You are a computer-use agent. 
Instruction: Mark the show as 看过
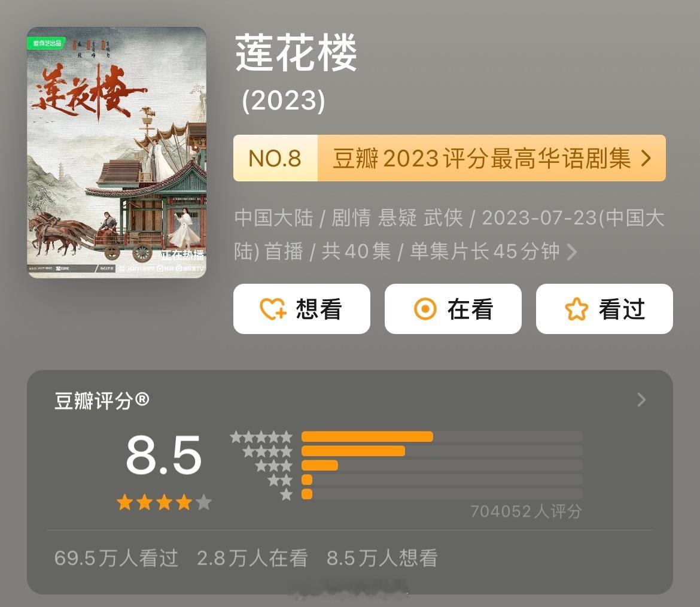pos(604,309)
